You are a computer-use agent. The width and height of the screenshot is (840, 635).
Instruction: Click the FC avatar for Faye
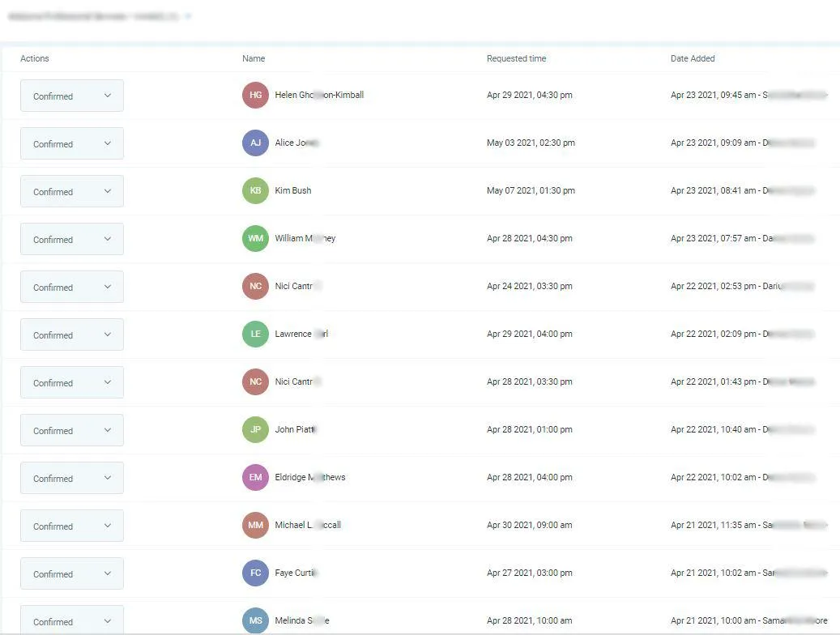point(255,573)
